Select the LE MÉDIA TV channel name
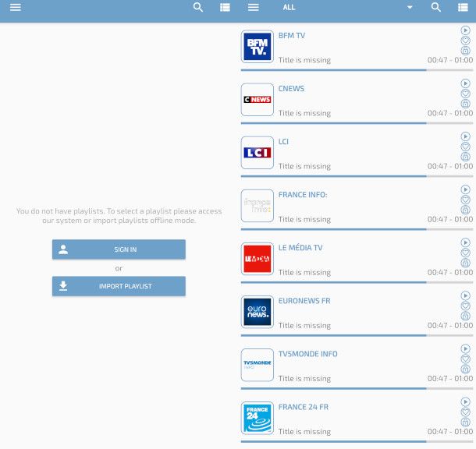This screenshot has height=449, width=476. point(300,248)
